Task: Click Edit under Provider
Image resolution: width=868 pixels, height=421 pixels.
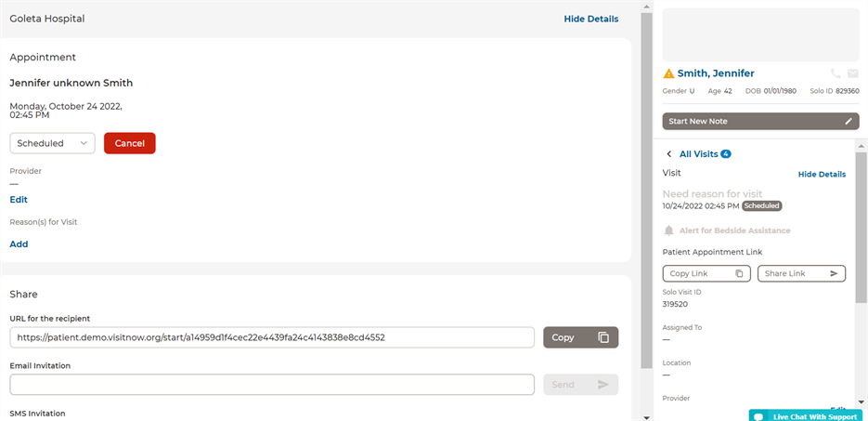Action: coord(19,200)
